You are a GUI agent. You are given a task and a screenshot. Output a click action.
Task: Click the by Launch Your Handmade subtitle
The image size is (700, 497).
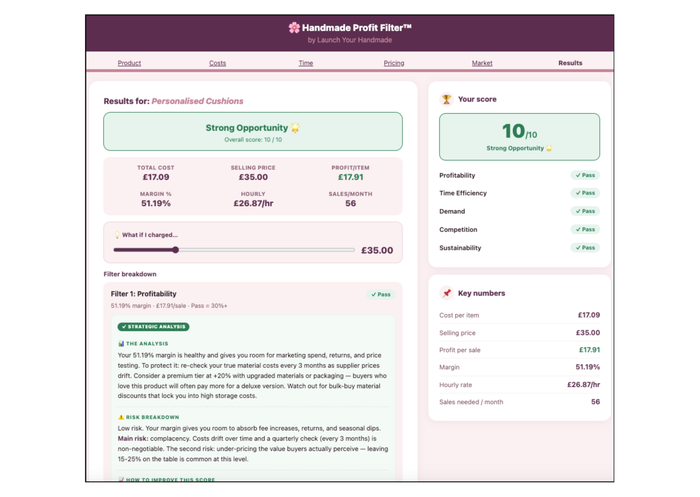(x=350, y=40)
